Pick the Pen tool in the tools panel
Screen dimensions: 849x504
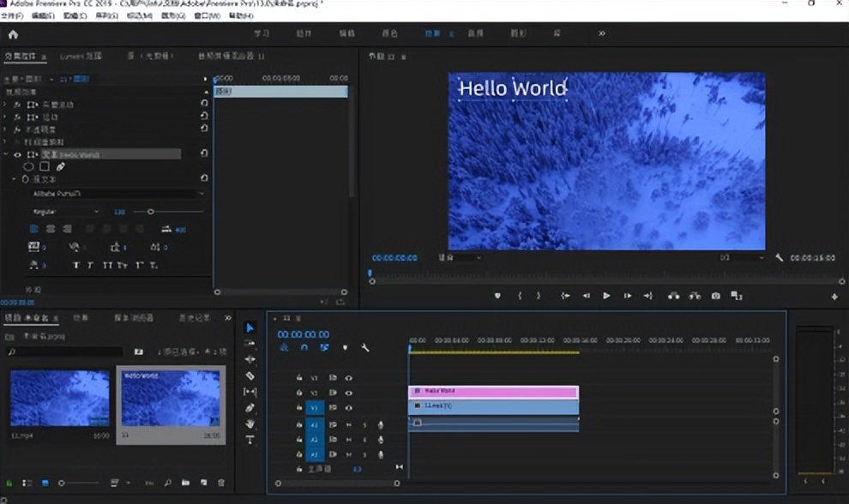pos(250,408)
